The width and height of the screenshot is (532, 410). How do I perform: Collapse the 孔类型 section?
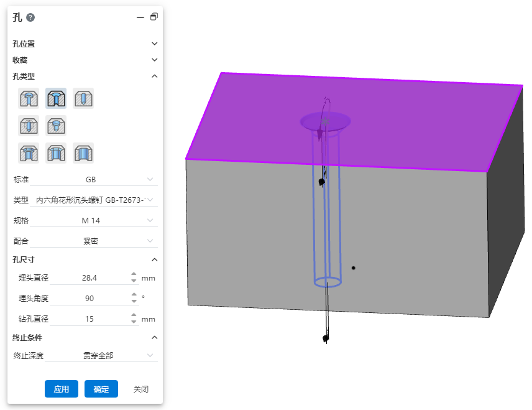click(154, 76)
